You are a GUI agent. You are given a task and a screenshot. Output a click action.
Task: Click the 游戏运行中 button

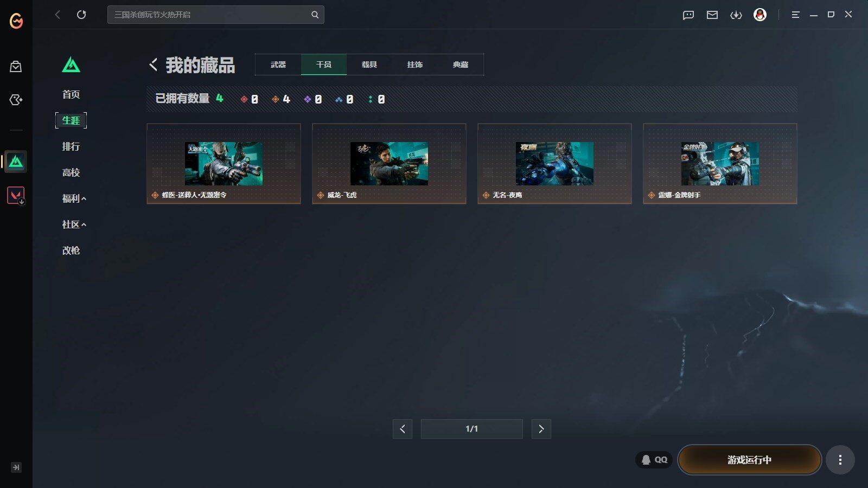point(750,460)
